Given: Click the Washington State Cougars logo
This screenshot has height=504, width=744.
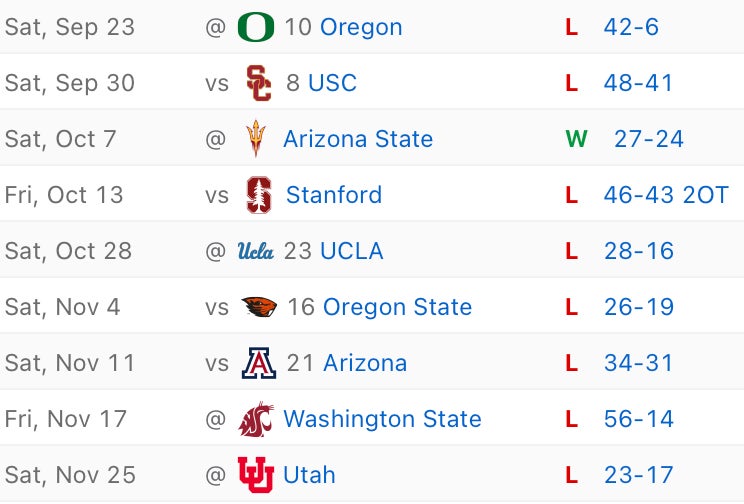Looking at the screenshot, I should pyautogui.click(x=256, y=419).
